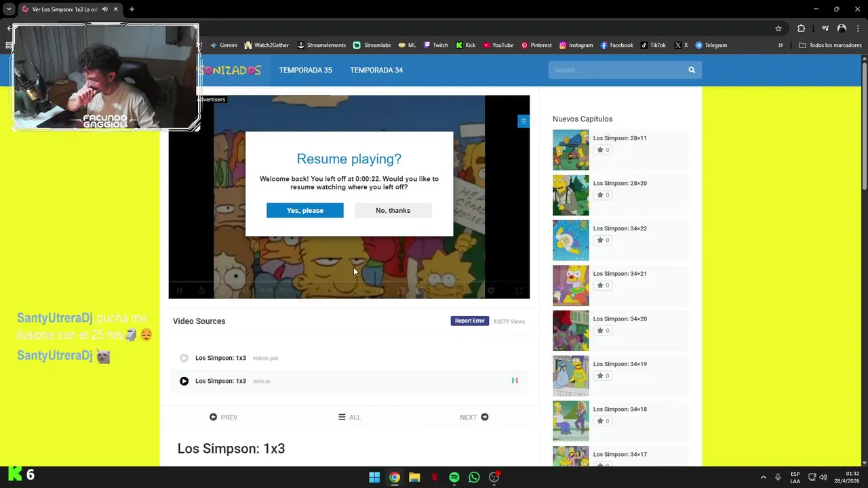This screenshot has width=868, height=488.
Task: Click Yes, please to resume
Action: coord(305,210)
